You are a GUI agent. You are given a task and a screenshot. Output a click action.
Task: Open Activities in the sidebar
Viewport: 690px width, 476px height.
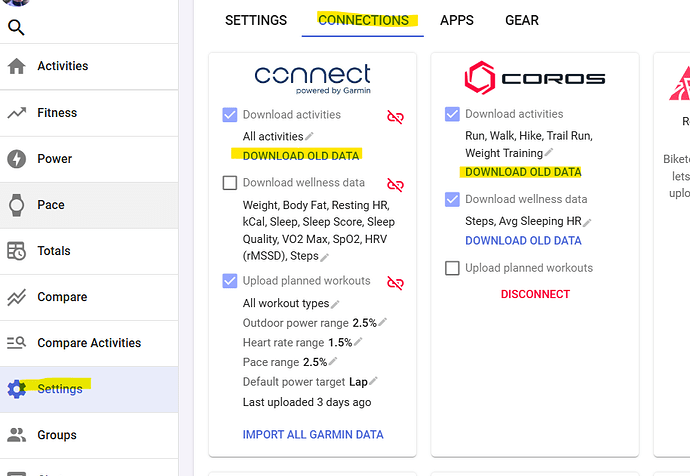click(89, 66)
